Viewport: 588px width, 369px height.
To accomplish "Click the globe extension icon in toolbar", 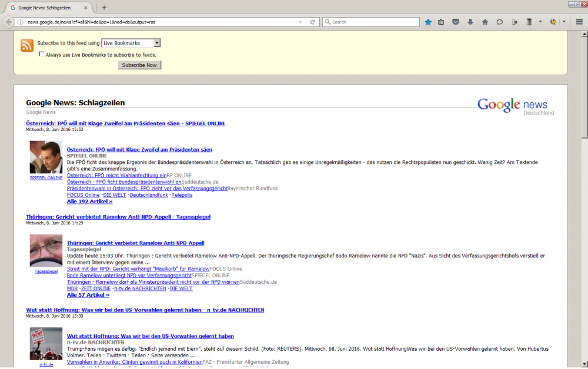I will pyautogui.click(x=553, y=22).
